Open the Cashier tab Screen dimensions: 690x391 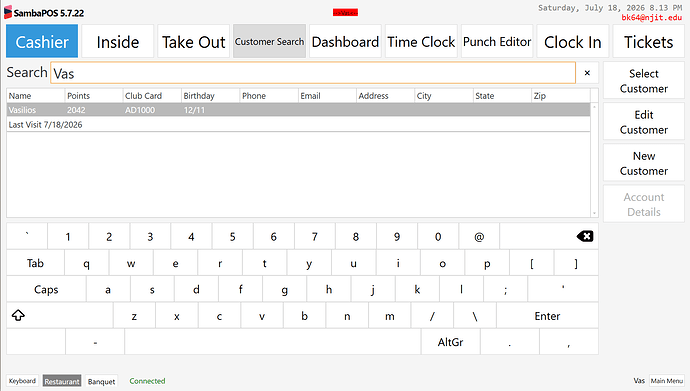coord(42,41)
